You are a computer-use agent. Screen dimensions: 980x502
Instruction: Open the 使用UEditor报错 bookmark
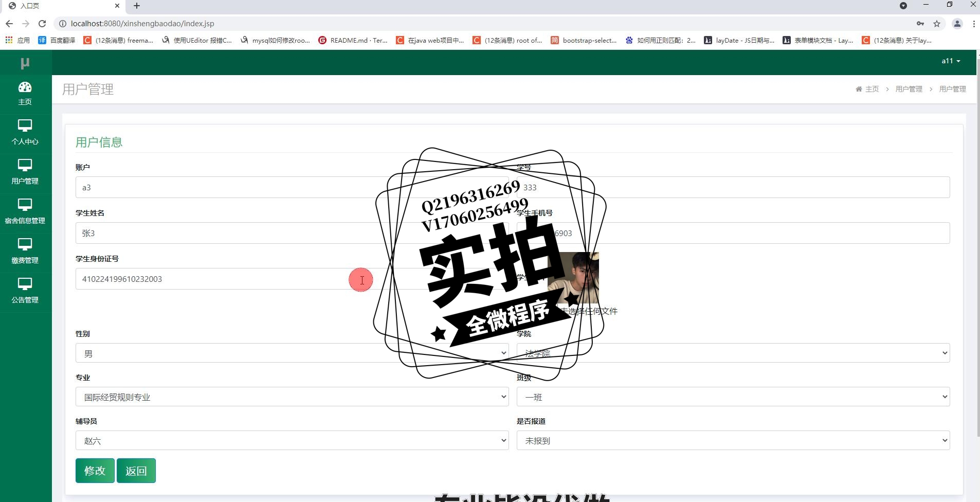(x=196, y=40)
